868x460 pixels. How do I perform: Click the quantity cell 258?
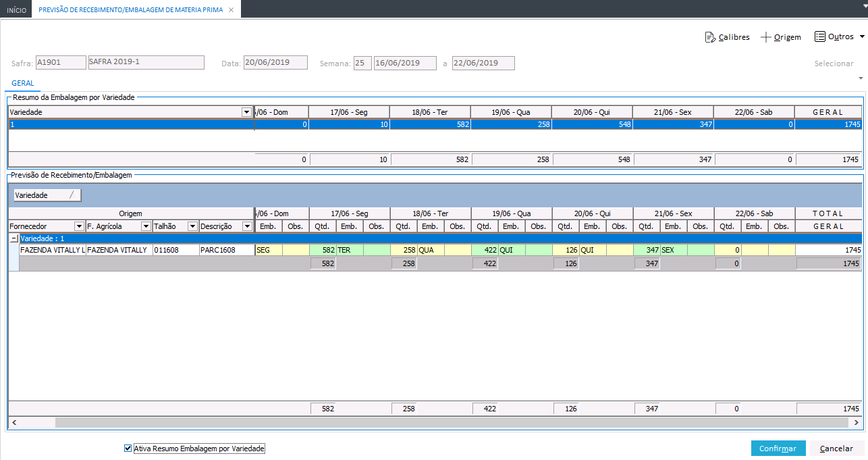tap(404, 250)
